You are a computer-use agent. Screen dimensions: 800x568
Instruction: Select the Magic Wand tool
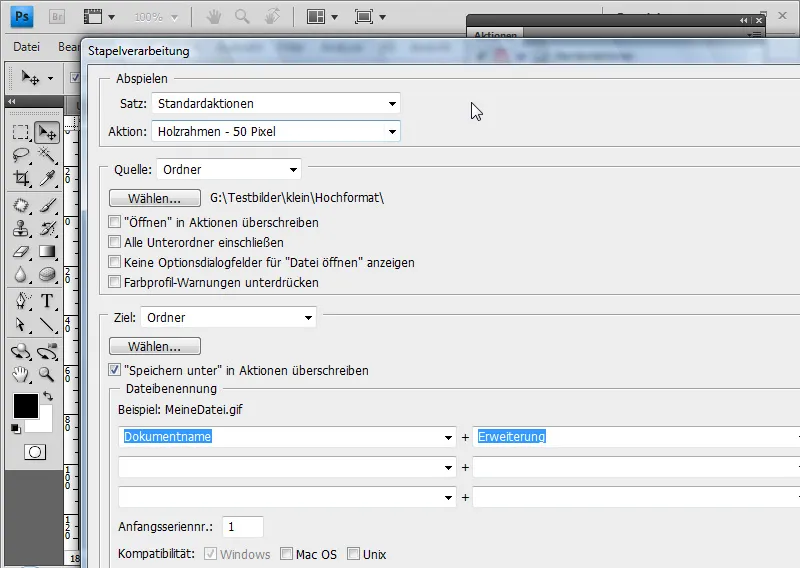pyautogui.click(x=47, y=155)
